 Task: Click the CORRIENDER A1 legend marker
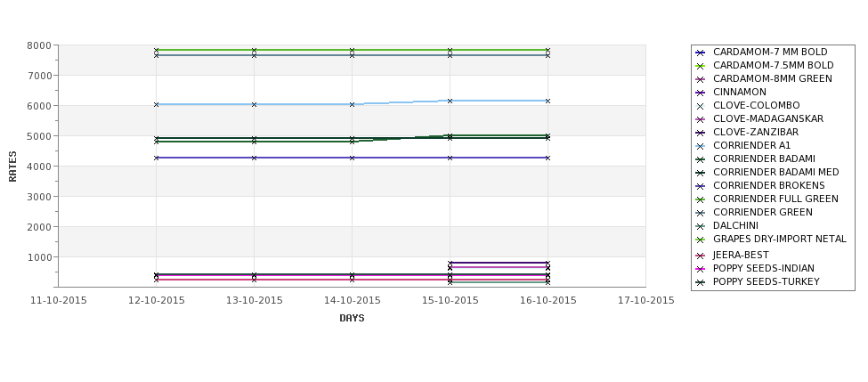coord(700,146)
